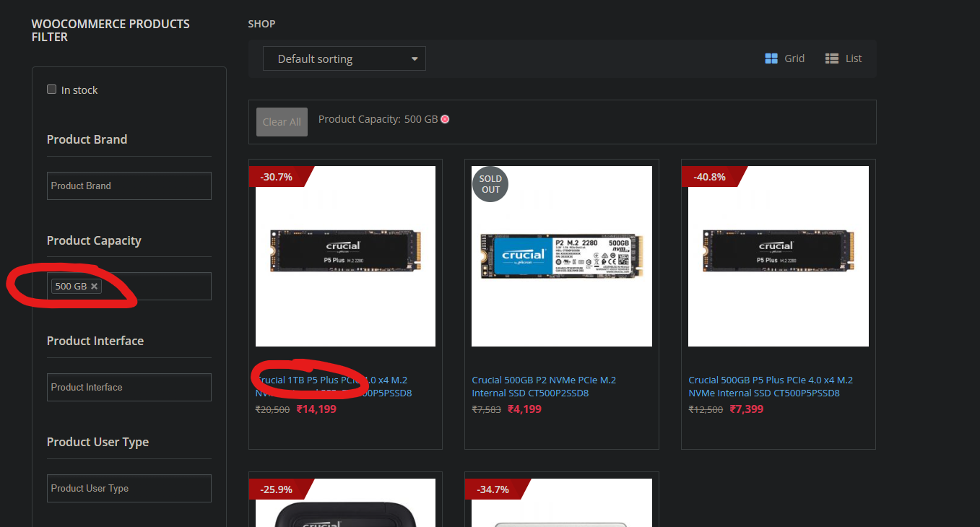Remove Product Capacity 500 GB active filter
Viewport: 980px width, 527px height.
[445, 119]
